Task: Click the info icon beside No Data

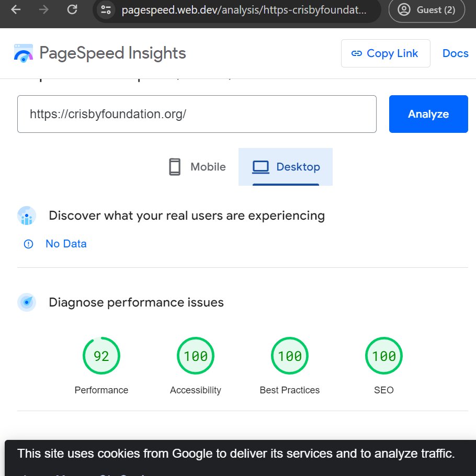Action: 29,244
